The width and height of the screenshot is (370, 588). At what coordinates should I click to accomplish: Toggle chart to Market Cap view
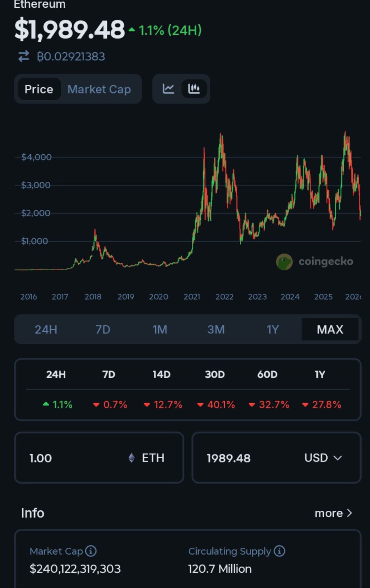click(99, 89)
